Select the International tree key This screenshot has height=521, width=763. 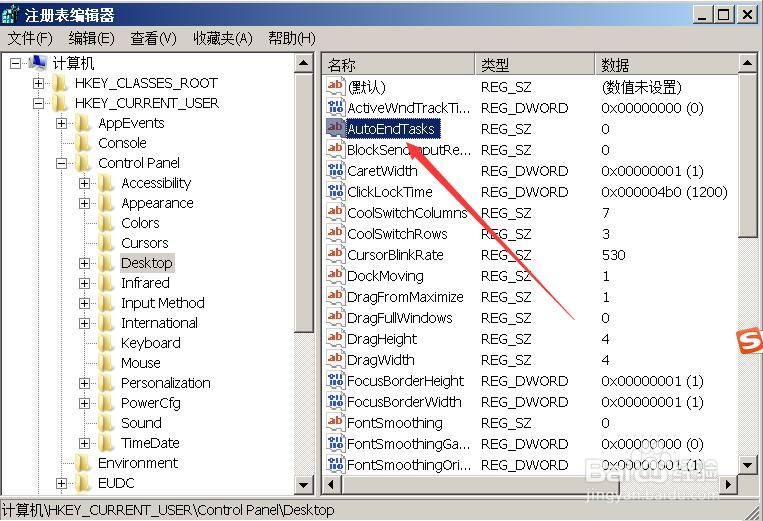[x=159, y=323]
